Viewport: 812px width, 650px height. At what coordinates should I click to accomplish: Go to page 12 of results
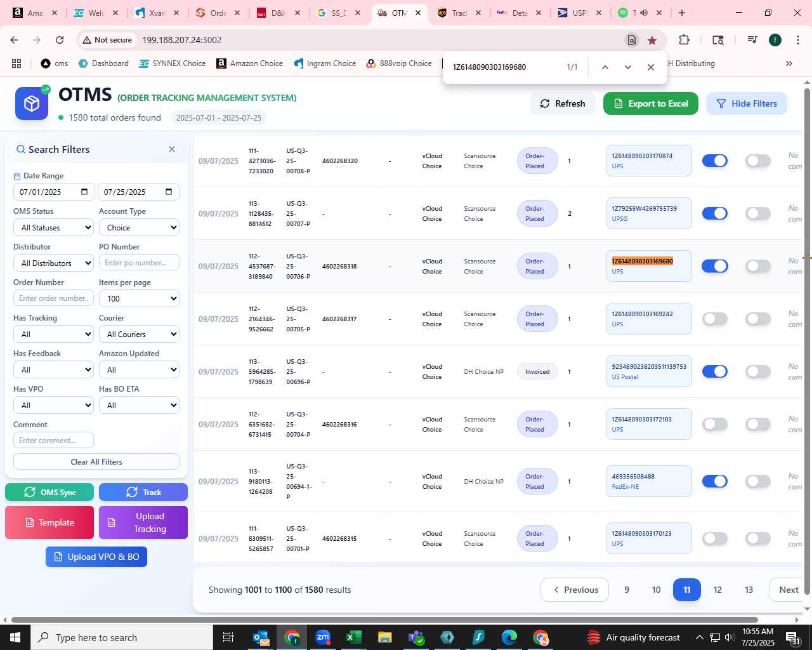tap(717, 590)
